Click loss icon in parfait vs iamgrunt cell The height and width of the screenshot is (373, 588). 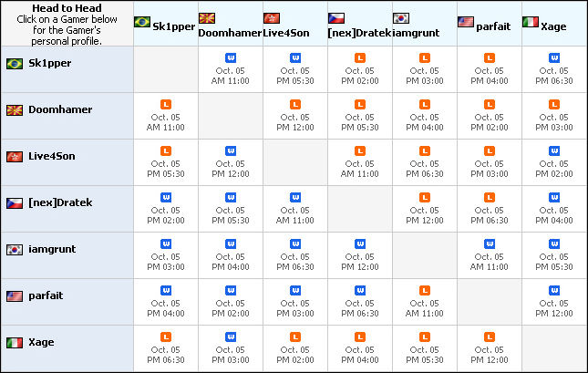(425, 290)
